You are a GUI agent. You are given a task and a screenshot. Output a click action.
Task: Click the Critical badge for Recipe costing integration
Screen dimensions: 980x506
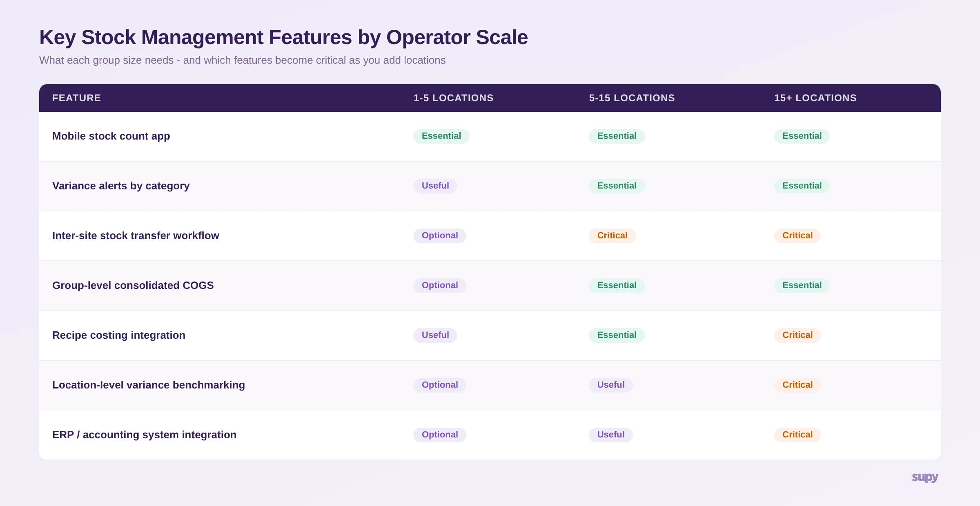[797, 335]
